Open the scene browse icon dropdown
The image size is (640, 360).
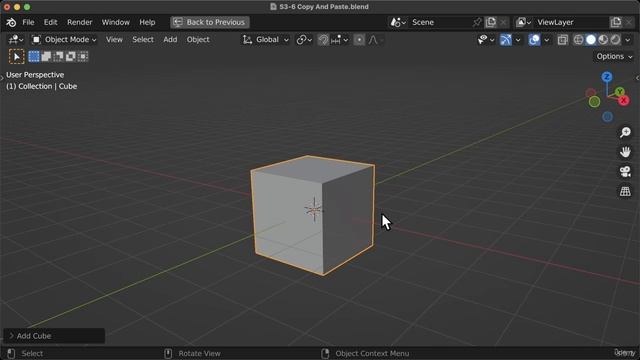coord(398,22)
